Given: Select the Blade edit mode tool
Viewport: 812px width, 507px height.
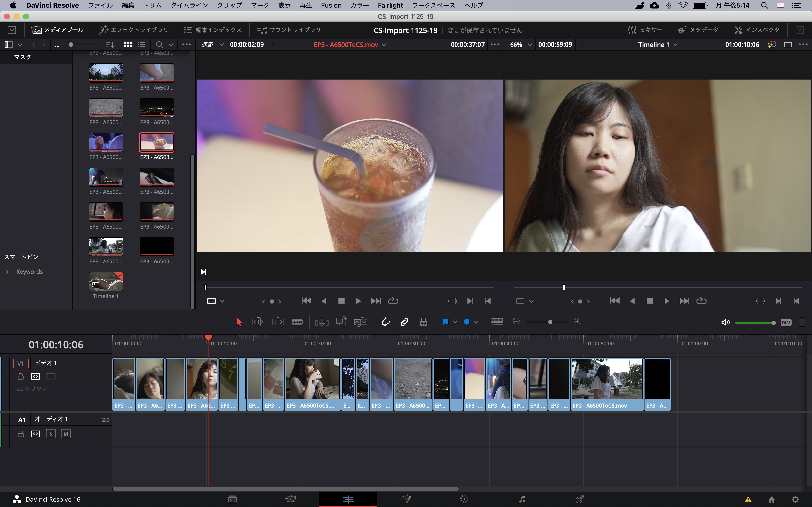Looking at the screenshot, I should click(x=297, y=322).
